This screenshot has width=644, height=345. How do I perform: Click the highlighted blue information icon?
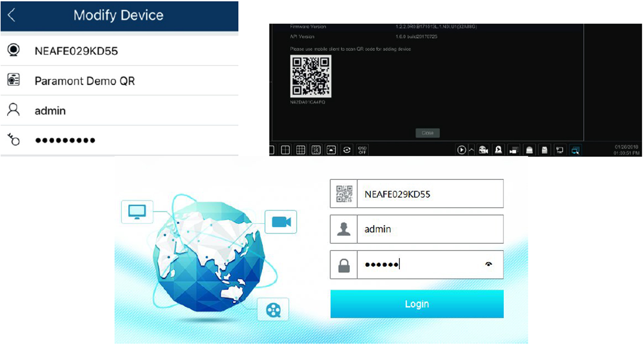tap(575, 150)
